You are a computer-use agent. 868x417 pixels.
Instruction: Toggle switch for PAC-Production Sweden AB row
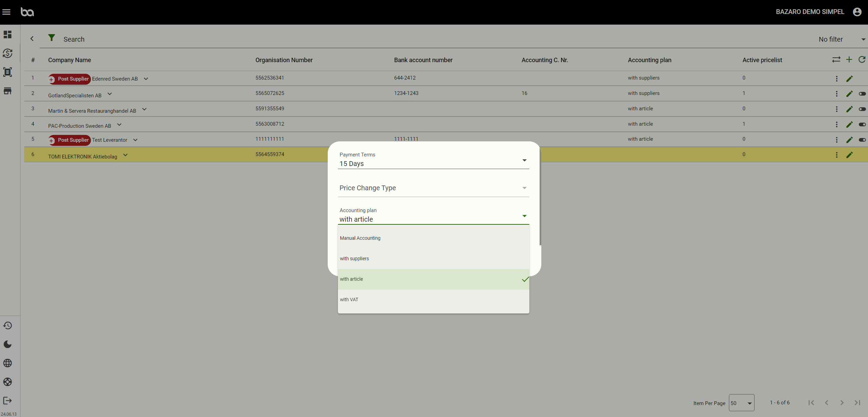862,125
